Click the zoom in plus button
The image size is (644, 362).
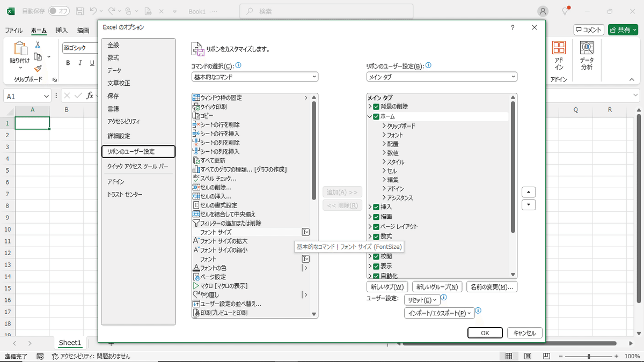(616, 357)
